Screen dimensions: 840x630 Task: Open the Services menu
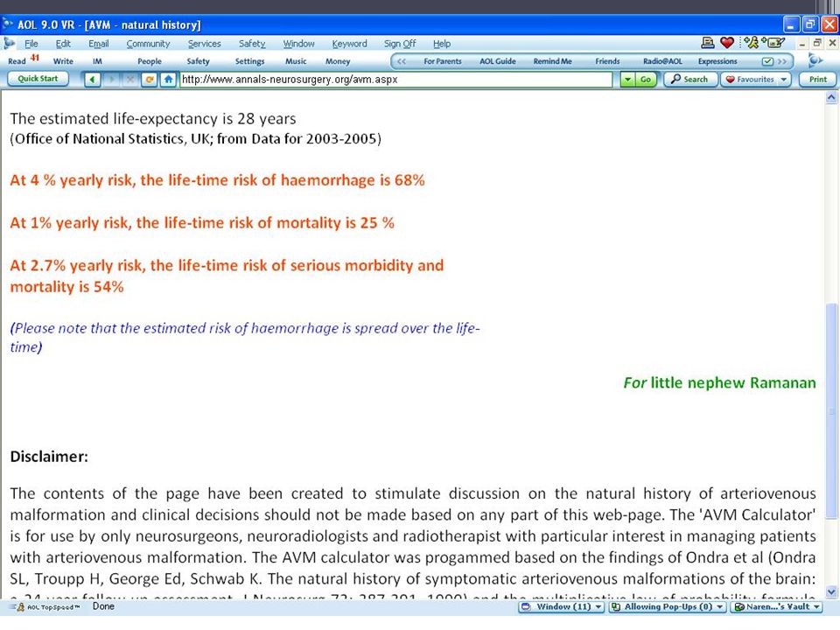pyautogui.click(x=204, y=44)
